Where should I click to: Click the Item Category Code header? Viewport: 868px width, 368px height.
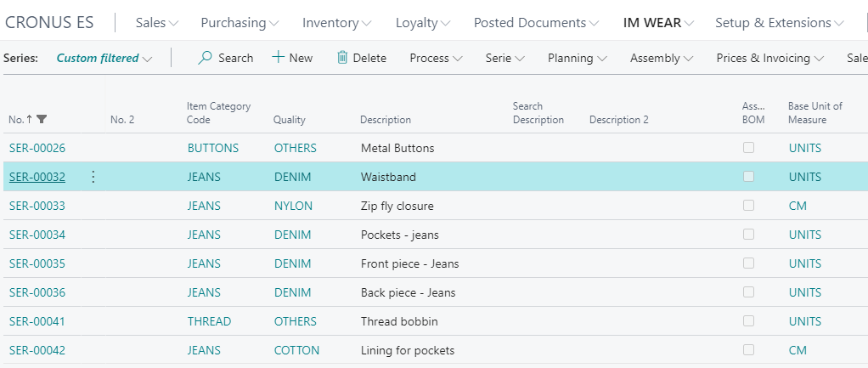click(218, 112)
